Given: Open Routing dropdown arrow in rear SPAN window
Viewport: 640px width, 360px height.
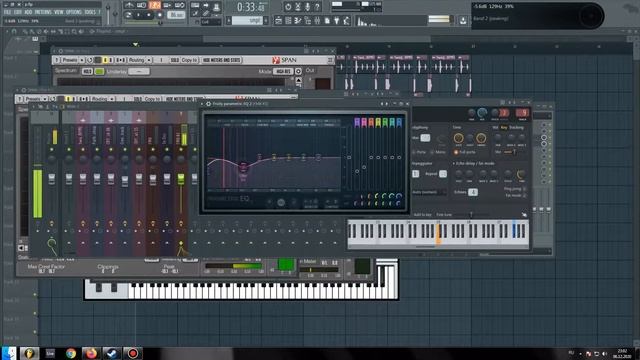Looking at the screenshot, I should pos(112,99).
